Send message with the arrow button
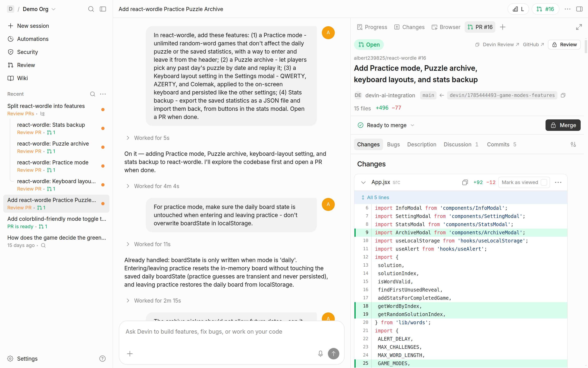This screenshot has width=588, height=368. click(333, 354)
